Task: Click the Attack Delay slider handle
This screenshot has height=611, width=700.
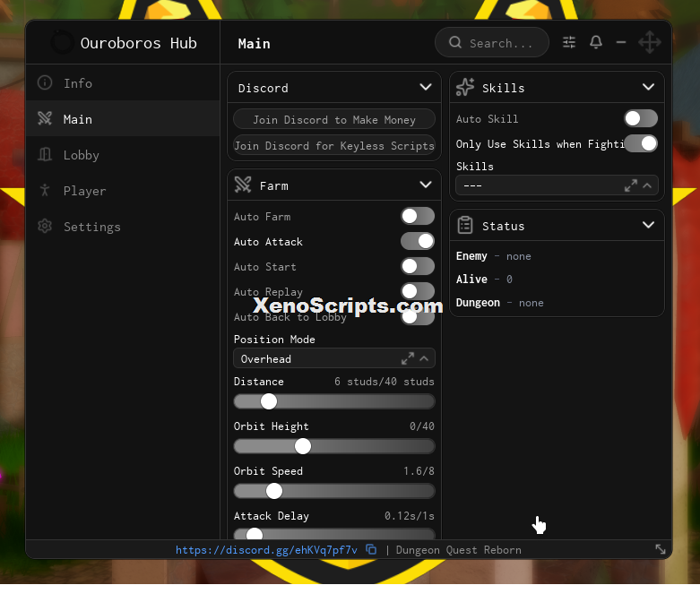Action: pyautogui.click(x=255, y=534)
